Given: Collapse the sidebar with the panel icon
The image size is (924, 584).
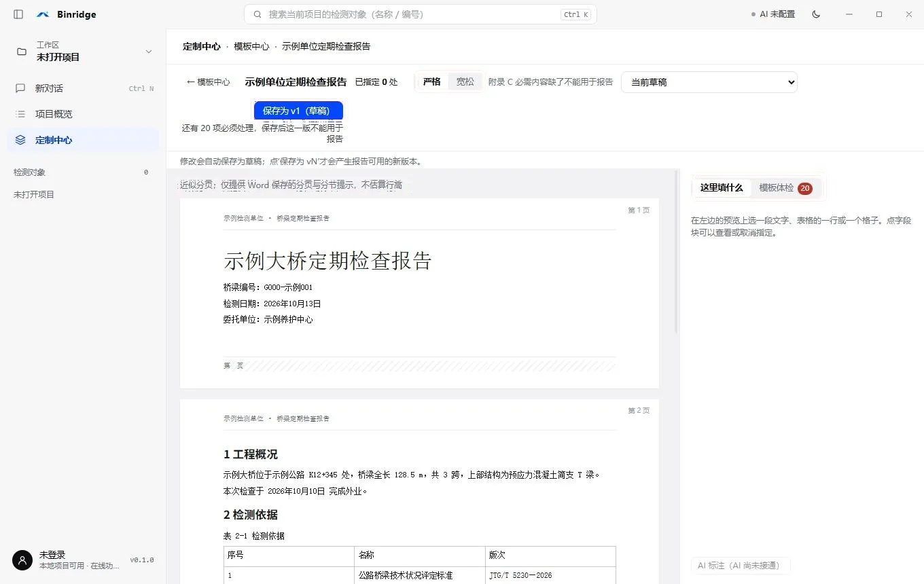Looking at the screenshot, I should (18, 14).
